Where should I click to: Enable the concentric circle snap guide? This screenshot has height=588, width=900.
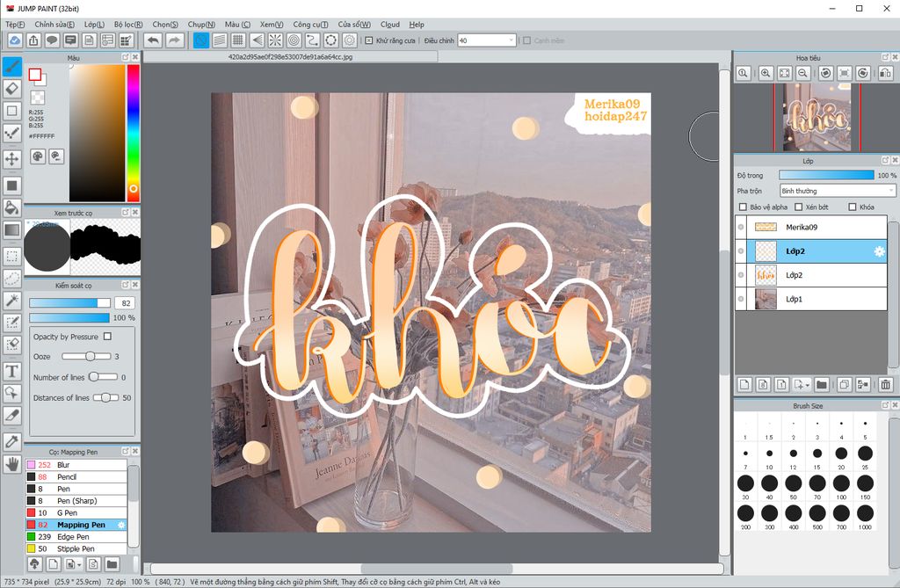pos(294,40)
